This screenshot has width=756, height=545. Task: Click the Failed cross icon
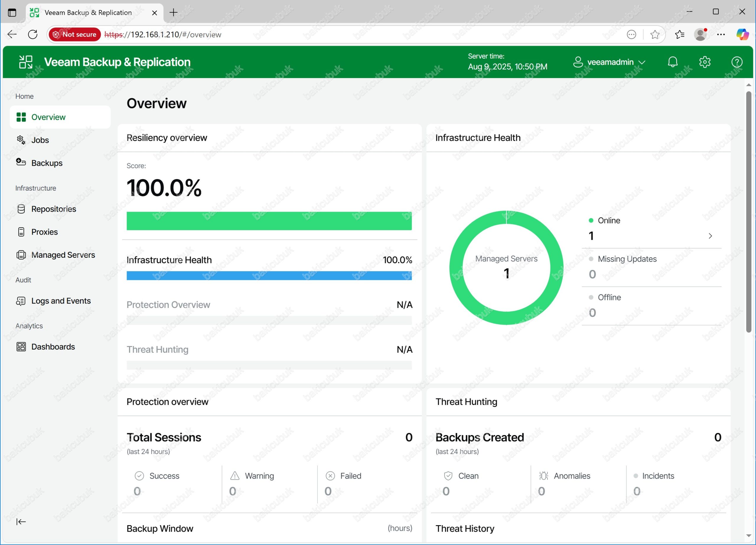[330, 476]
